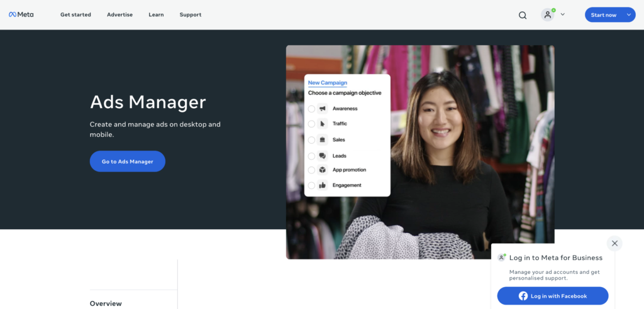Select the Leads radio button
Image resolution: width=644 pixels, height=309 pixels.
click(311, 156)
